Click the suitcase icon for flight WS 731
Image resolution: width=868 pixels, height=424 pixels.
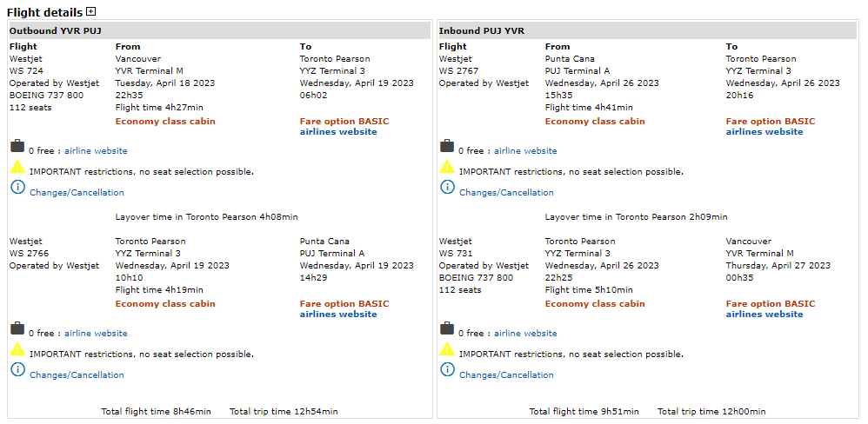pos(447,329)
